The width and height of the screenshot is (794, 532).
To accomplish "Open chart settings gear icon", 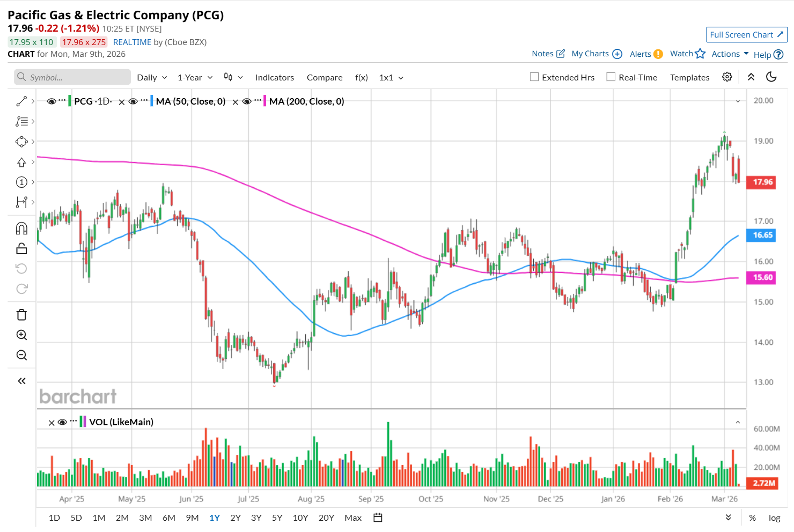I will click(727, 77).
